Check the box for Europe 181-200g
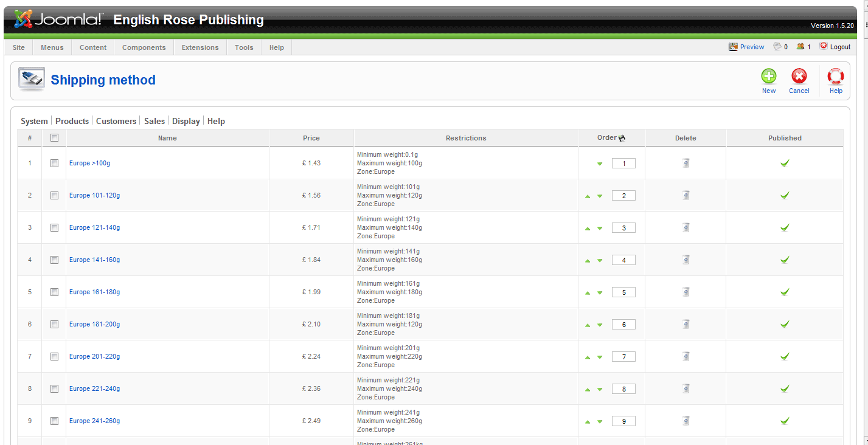 click(x=54, y=324)
